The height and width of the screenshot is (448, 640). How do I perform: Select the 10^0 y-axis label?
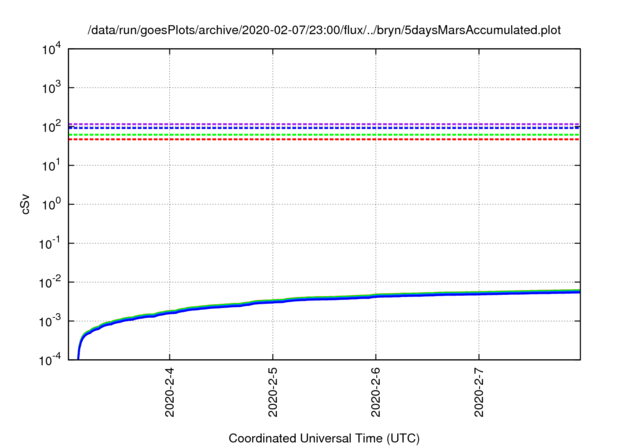(52, 204)
